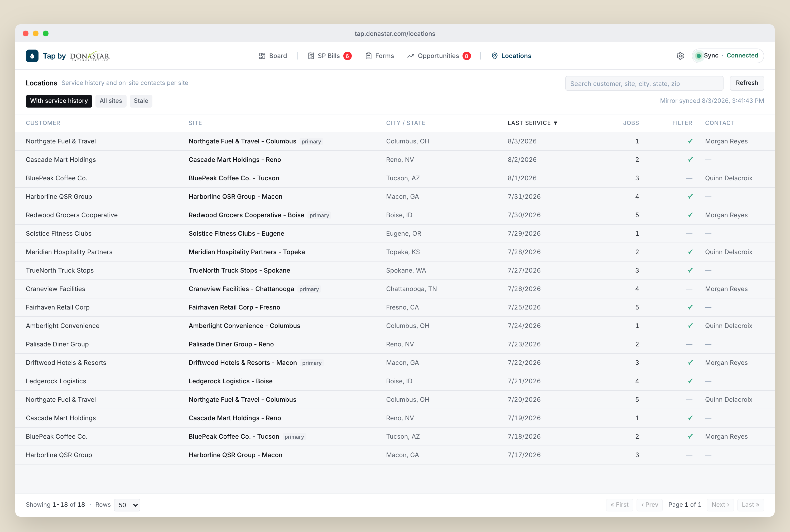Open Solstice Fitness Clubs - Eugene site
Image resolution: width=790 pixels, height=532 pixels.
[236, 233]
